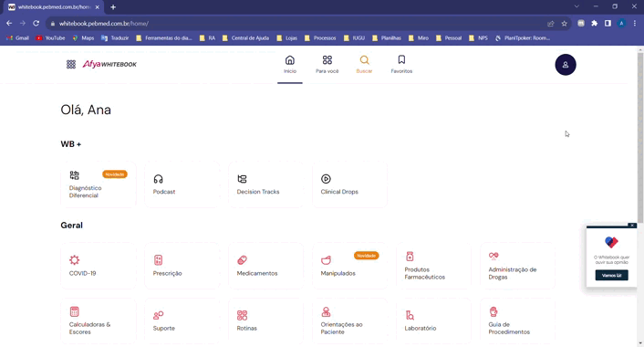Open Diagnóstico Diferencial card

[x=99, y=184]
